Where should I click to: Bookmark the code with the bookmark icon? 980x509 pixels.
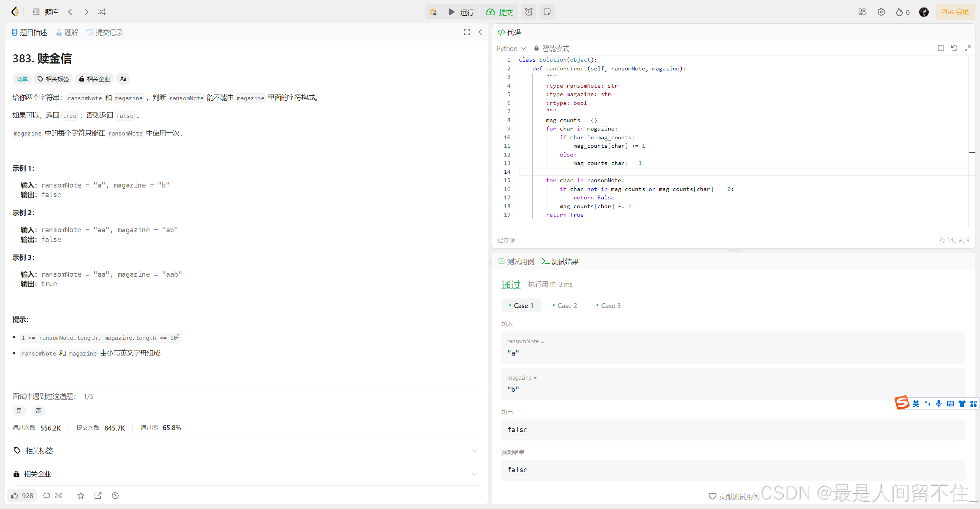[x=941, y=48]
